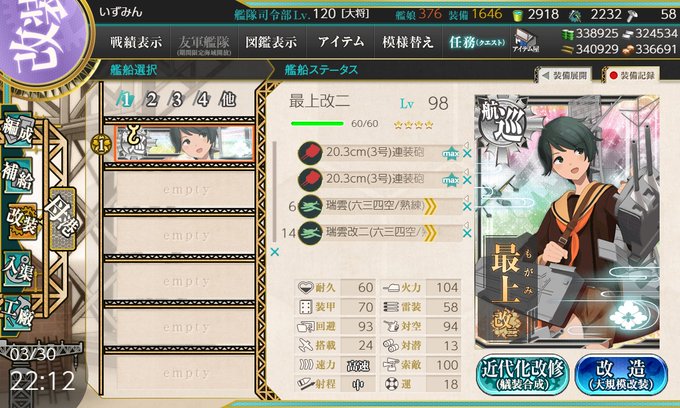The width and height of the screenshot is (680, 408).
Task: Select the 他 other ships tab
Action: (x=227, y=100)
